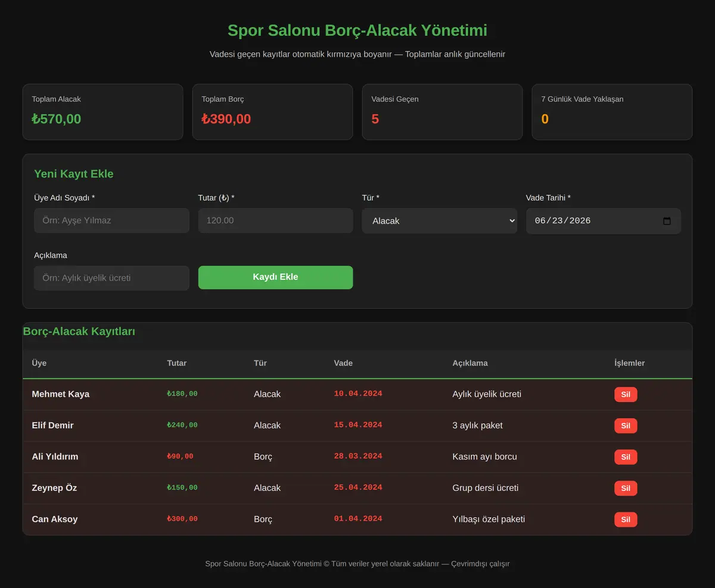Click the ₺180,00 amount cell
The image size is (715, 588).
182,394
